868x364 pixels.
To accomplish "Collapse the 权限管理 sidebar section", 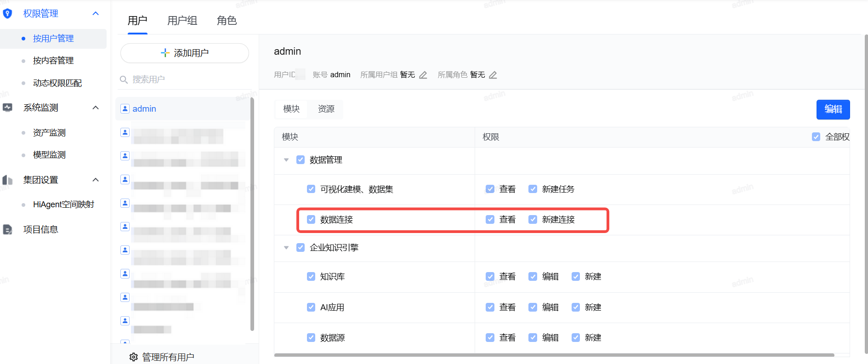I will pyautogui.click(x=96, y=14).
